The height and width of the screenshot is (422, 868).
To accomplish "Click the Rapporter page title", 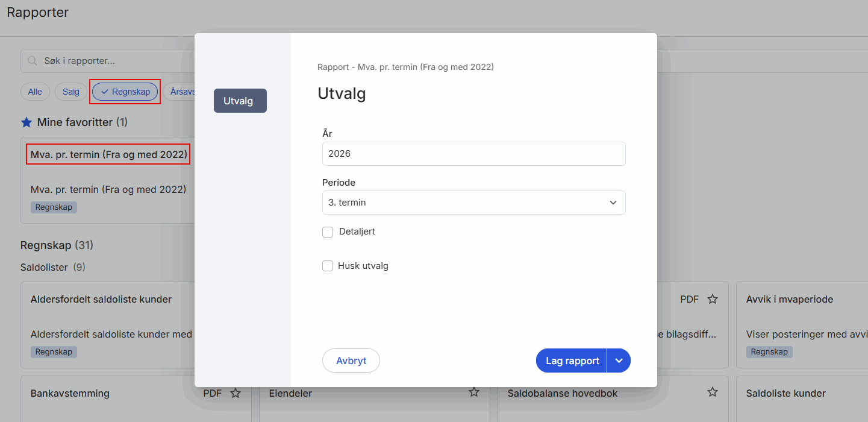I will click(x=38, y=12).
